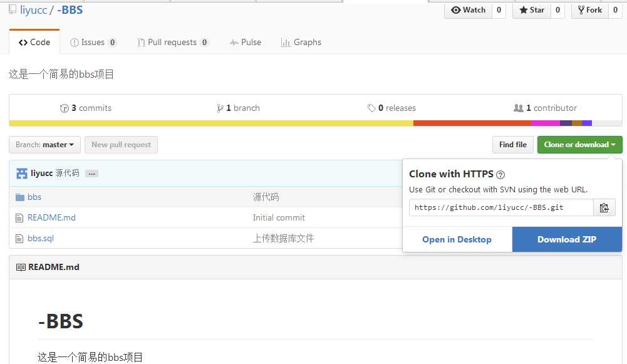The height and width of the screenshot is (364, 627).
Task: Click the Code tab brackets icon
Action: tap(23, 43)
